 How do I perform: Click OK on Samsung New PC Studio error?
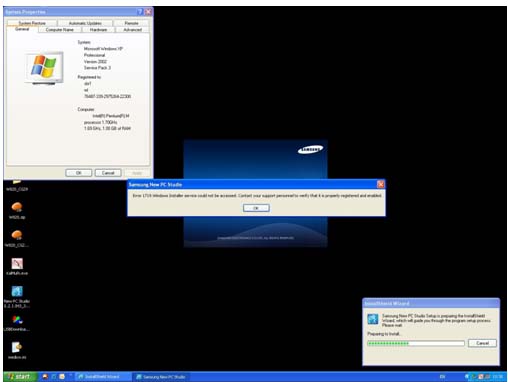(x=256, y=208)
